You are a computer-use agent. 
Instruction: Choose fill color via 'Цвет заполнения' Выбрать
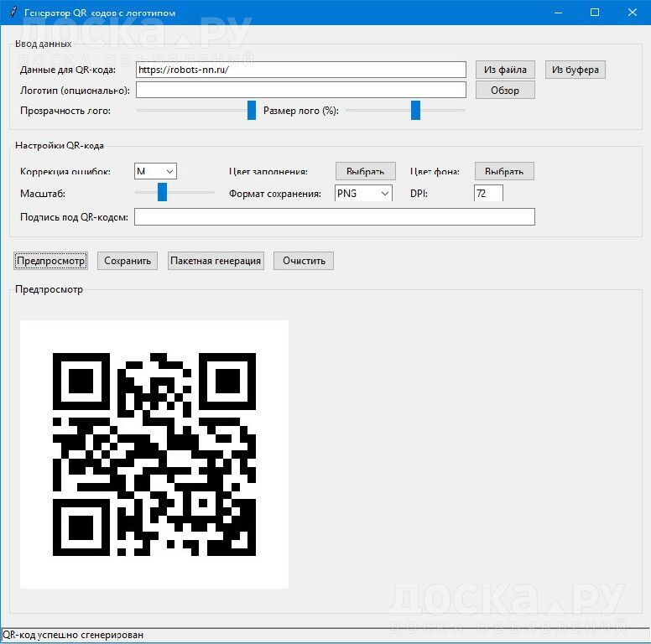365,171
